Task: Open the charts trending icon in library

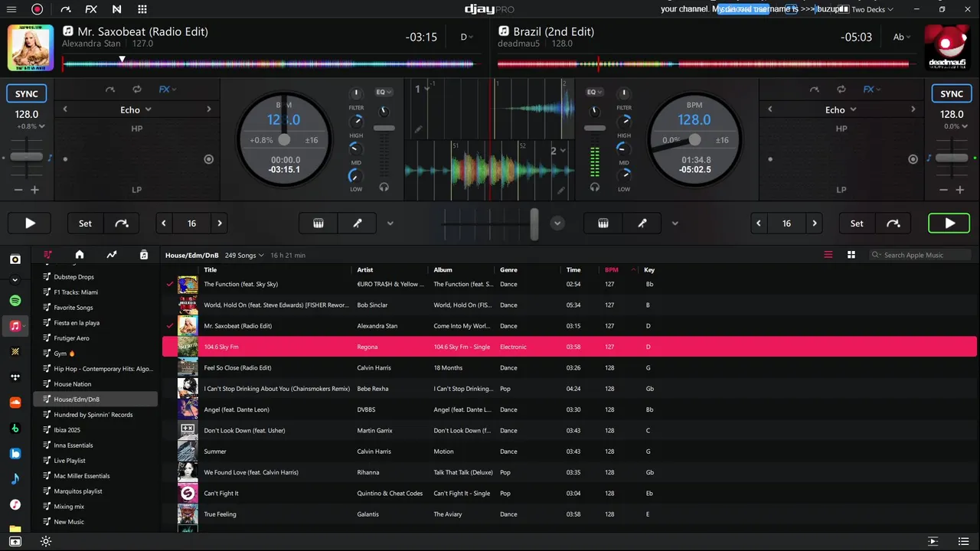Action: (112, 255)
